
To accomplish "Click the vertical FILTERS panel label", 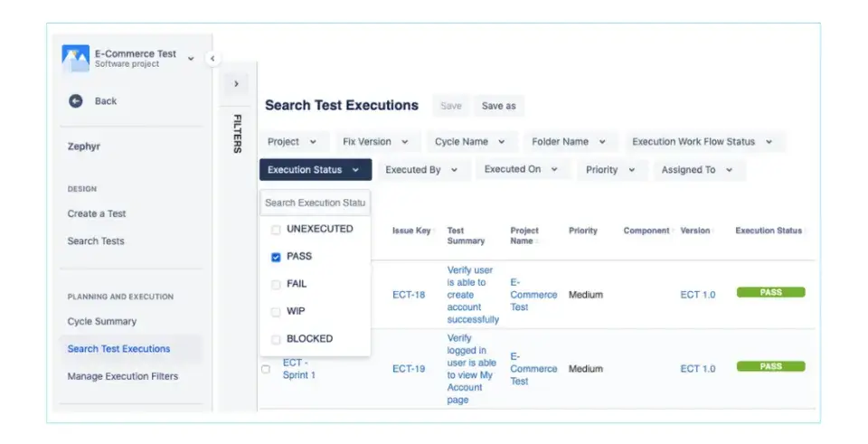I will tap(237, 134).
